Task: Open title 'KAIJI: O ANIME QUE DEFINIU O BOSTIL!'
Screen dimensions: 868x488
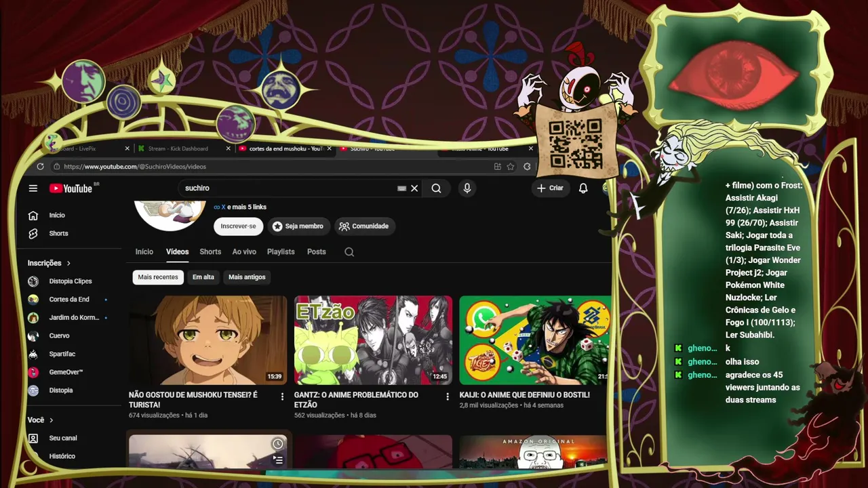Action: point(525,395)
